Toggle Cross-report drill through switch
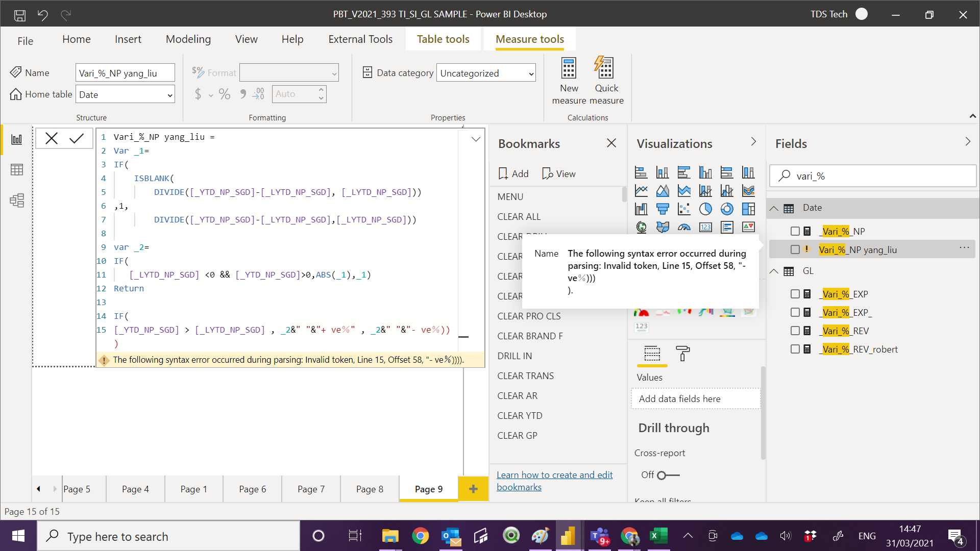Image resolution: width=980 pixels, height=551 pixels. (668, 475)
